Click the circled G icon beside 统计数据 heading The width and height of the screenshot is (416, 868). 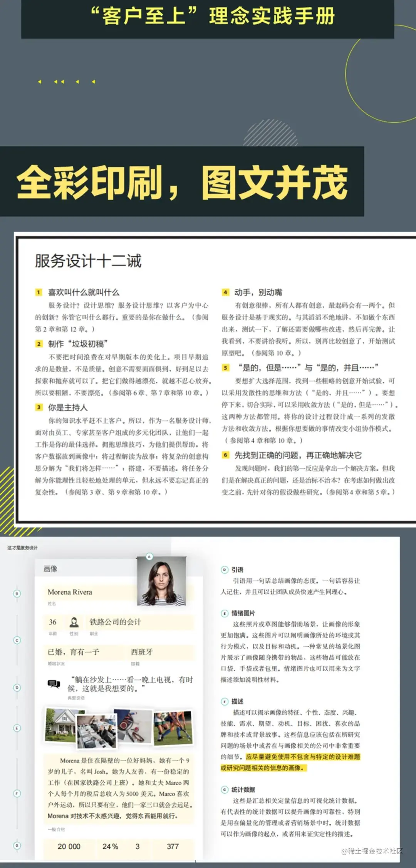[225, 790]
